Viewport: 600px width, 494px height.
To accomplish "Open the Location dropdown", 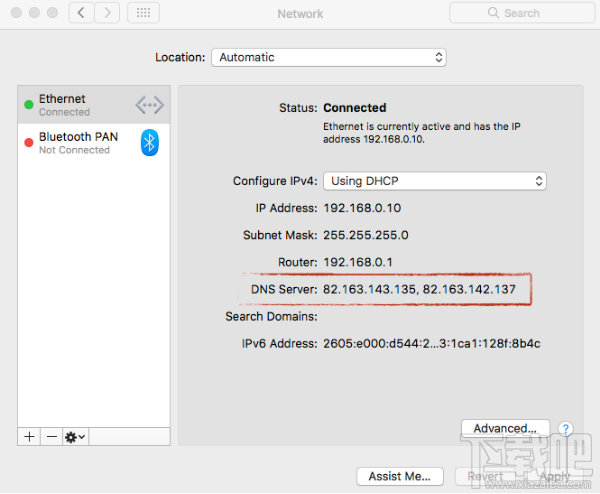I will tap(328, 58).
